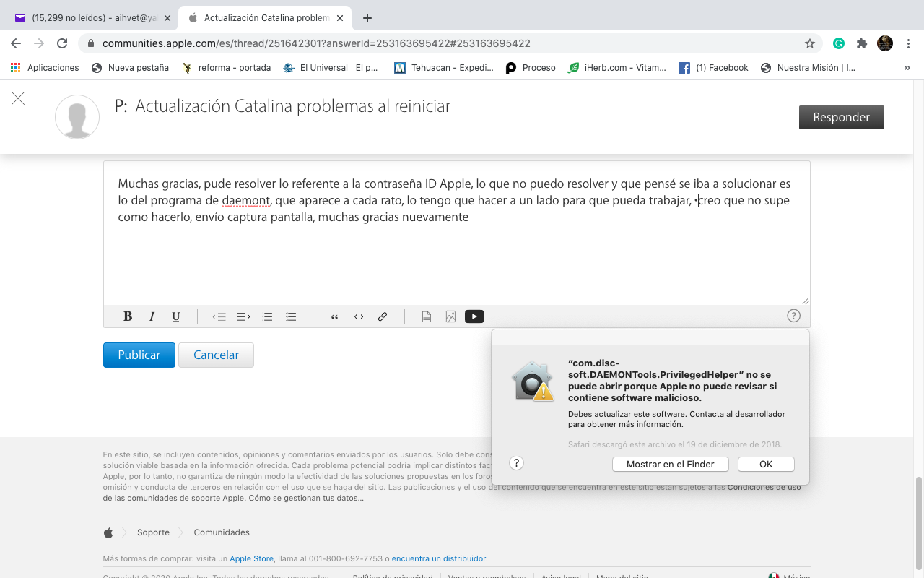
Task: Click the Publicar button
Action: click(139, 355)
